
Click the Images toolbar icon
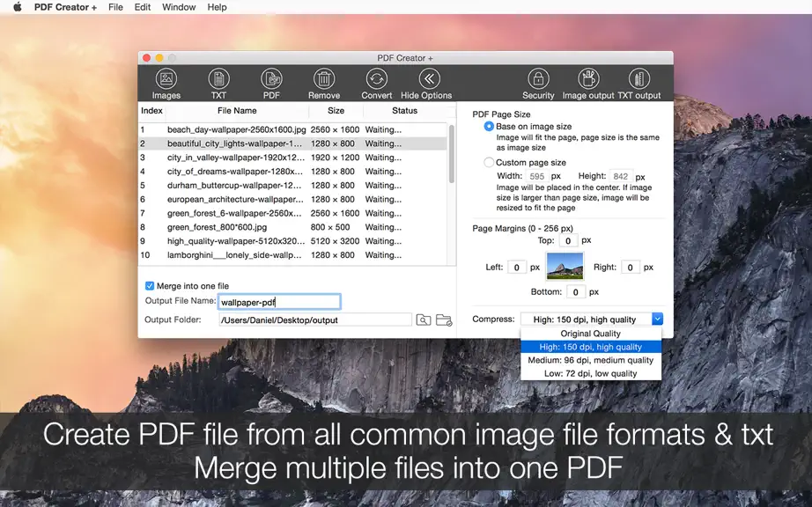[x=166, y=79]
